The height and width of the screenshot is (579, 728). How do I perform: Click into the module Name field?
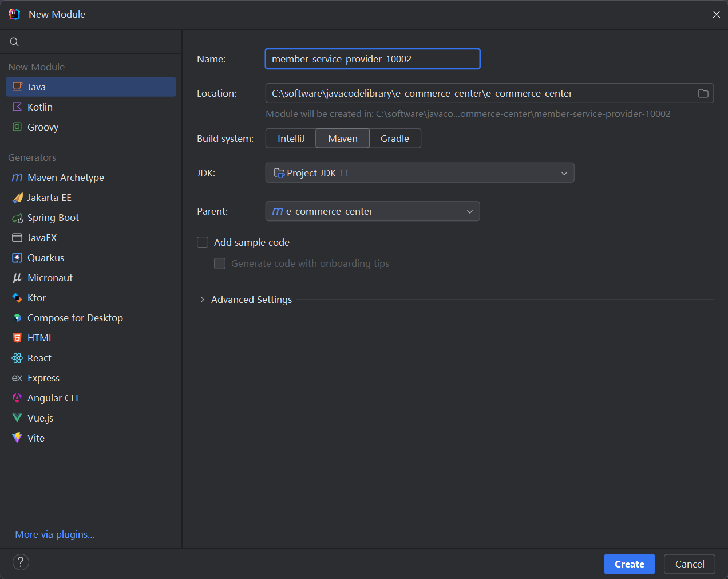click(x=373, y=59)
